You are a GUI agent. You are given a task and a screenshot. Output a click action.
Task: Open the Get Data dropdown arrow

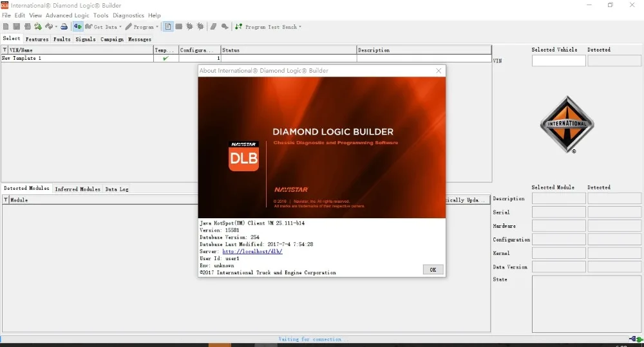[x=120, y=26]
